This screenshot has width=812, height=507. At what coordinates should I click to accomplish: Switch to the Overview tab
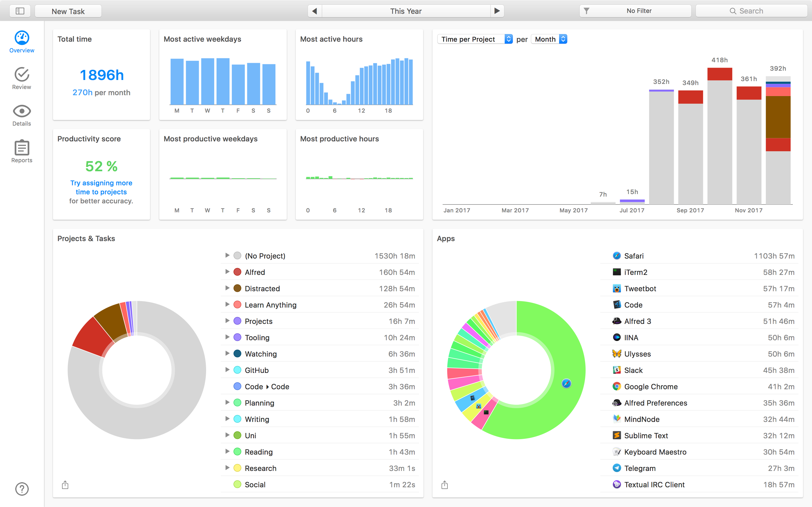click(x=22, y=42)
